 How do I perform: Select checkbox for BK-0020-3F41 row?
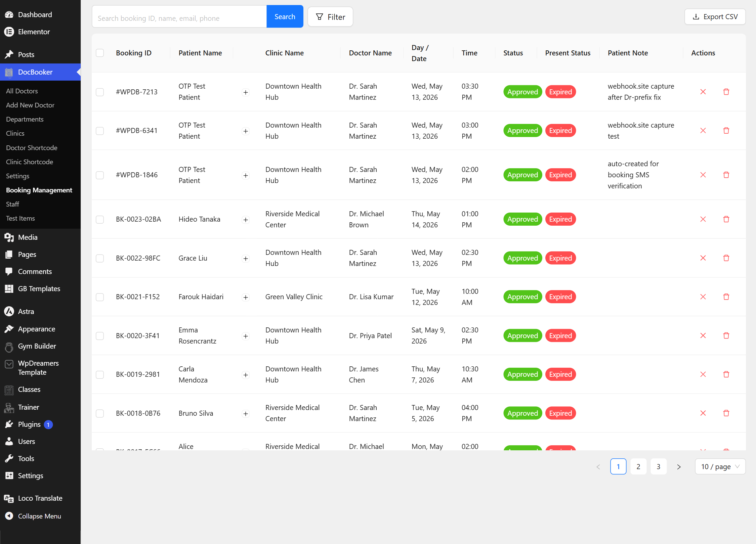pos(100,335)
